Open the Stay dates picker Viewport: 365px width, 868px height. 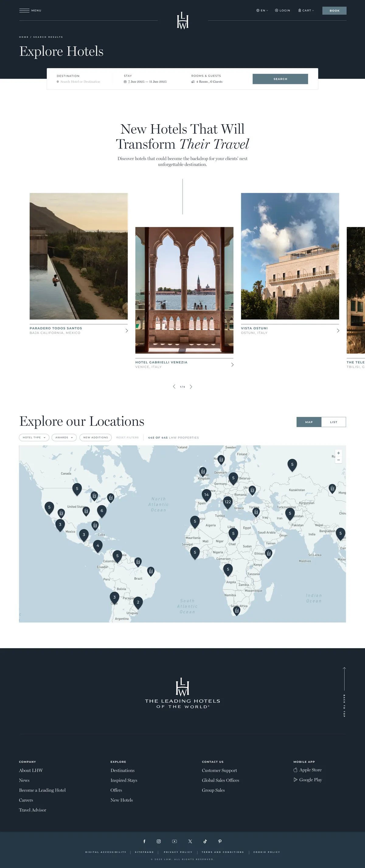145,82
